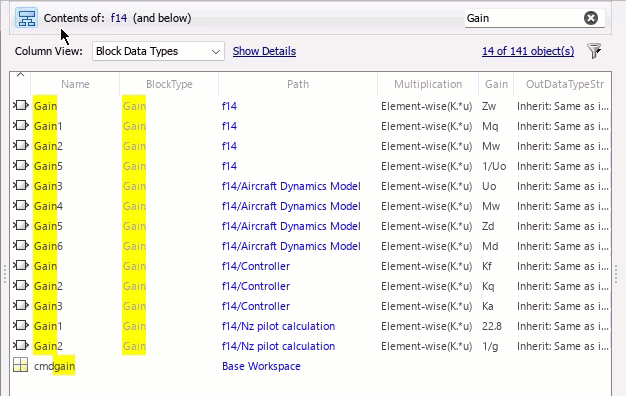The image size is (626, 396).
Task: Click the f14 model name in Contents of
Action: (119, 18)
